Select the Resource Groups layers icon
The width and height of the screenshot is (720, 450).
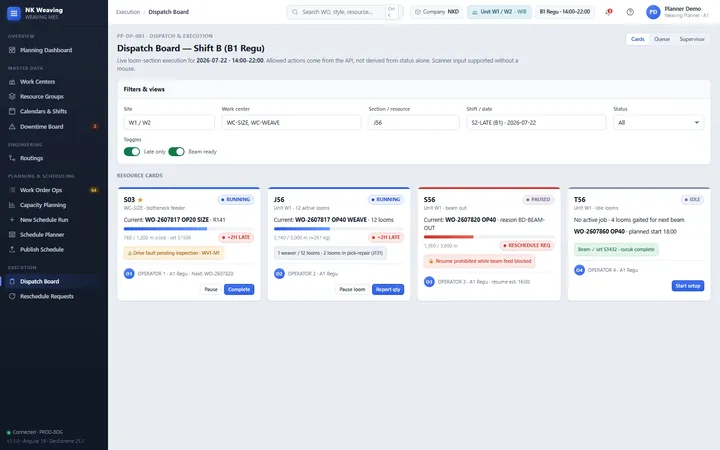click(x=12, y=96)
